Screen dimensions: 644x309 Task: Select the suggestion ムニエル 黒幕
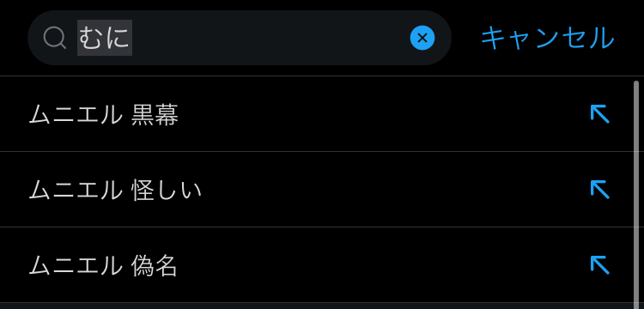tap(316, 114)
